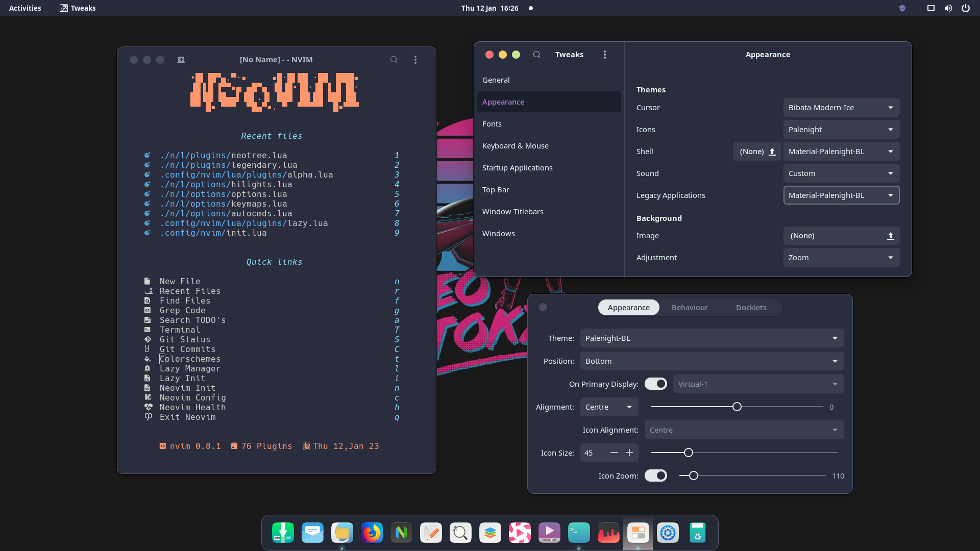Launch the pink media player dock icon
The image size is (980, 551).
(x=520, y=533)
